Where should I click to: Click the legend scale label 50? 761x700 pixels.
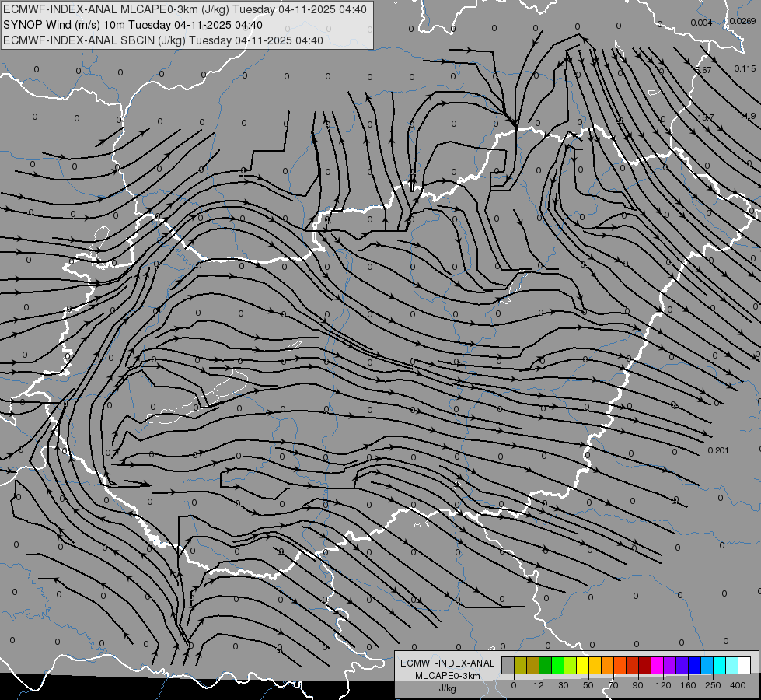(x=588, y=685)
